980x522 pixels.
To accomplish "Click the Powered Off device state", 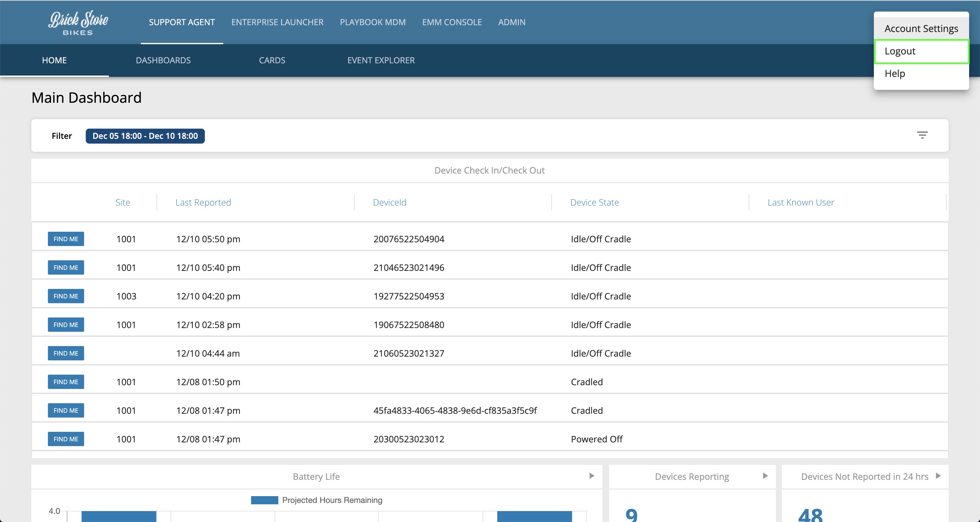I will (x=597, y=439).
